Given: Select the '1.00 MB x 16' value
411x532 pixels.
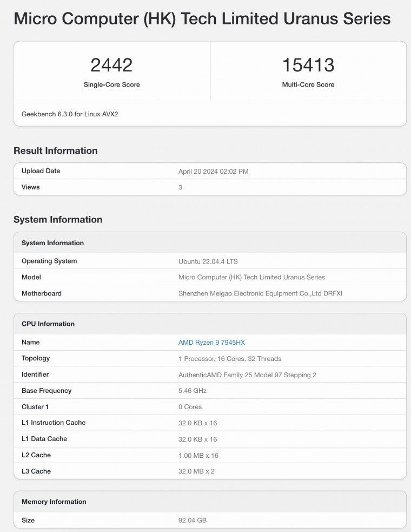Looking at the screenshot, I should click(198, 456).
